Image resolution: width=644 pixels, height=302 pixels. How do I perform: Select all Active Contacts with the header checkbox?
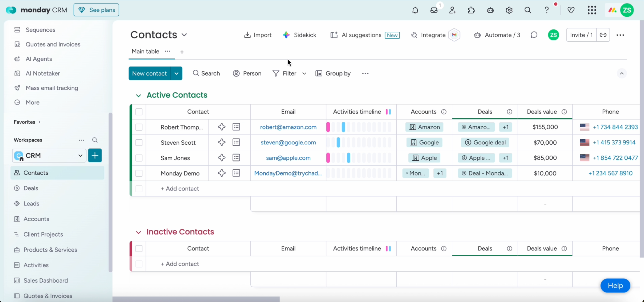click(139, 112)
